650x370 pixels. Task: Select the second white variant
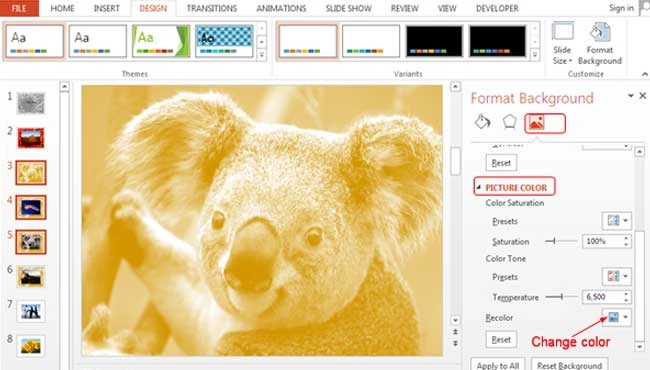(x=371, y=41)
